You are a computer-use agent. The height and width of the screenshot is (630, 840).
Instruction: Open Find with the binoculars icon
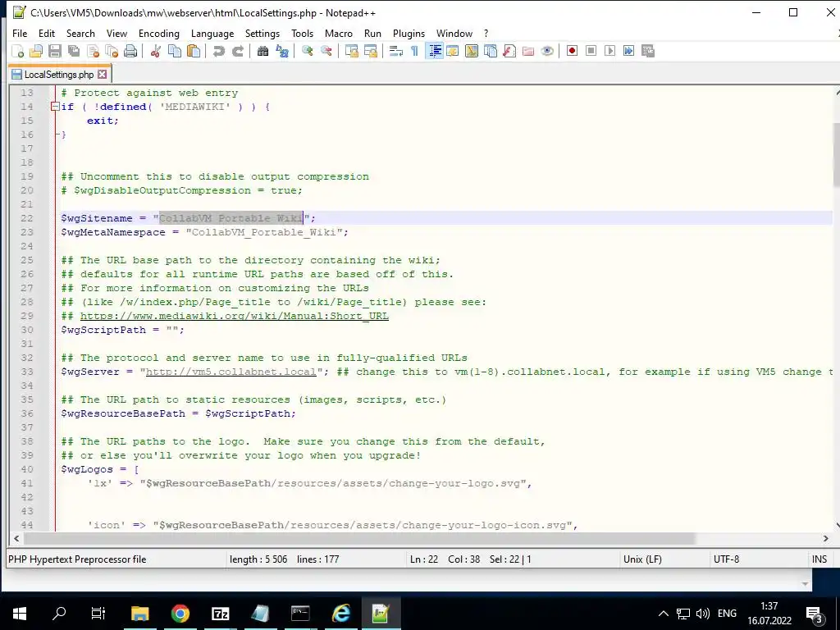tap(262, 51)
